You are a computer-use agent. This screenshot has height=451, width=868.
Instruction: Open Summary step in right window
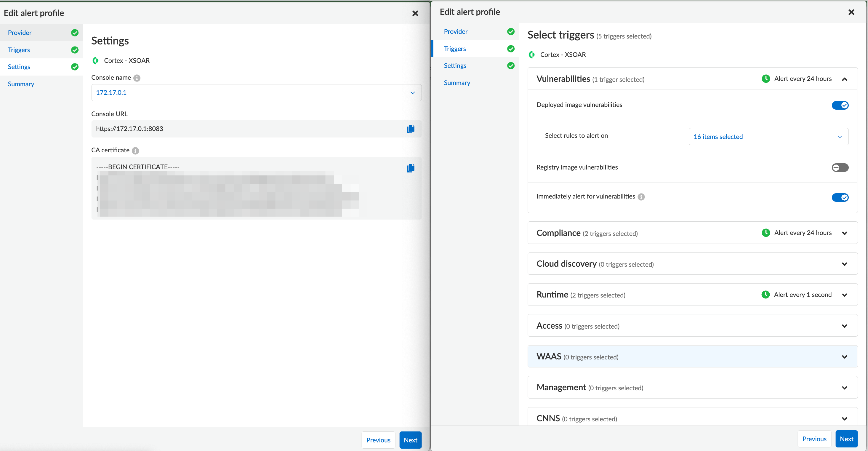[x=475, y=83]
